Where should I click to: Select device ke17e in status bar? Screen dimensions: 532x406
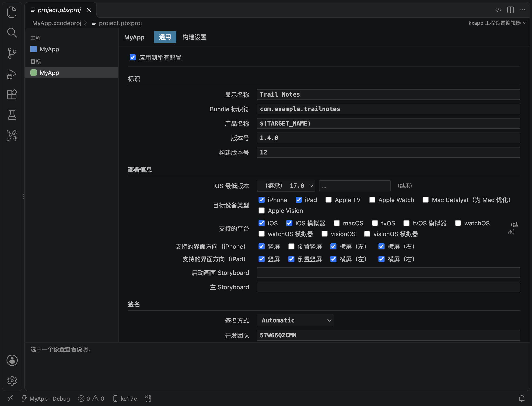pyautogui.click(x=125, y=399)
